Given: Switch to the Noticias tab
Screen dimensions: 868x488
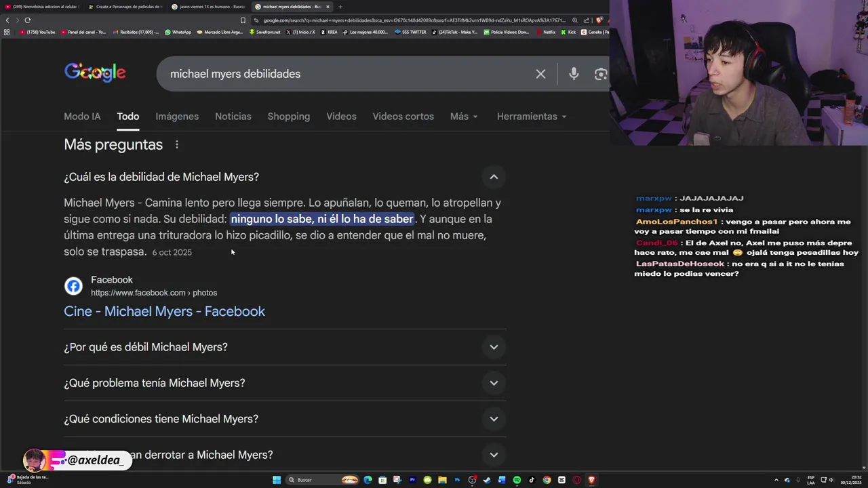Looking at the screenshot, I should pyautogui.click(x=233, y=117).
